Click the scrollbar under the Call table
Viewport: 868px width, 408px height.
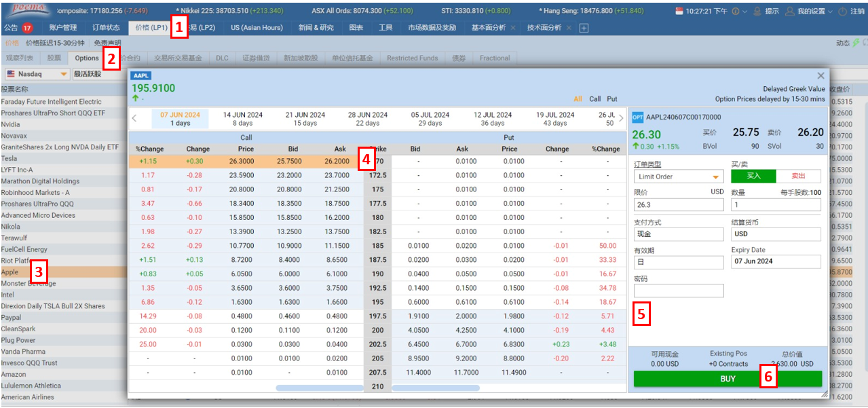[x=320, y=388]
